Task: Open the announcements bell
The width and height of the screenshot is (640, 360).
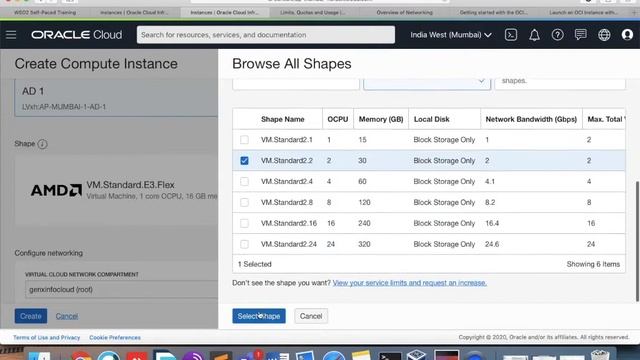Action: pyautogui.click(x=534, y=35)
